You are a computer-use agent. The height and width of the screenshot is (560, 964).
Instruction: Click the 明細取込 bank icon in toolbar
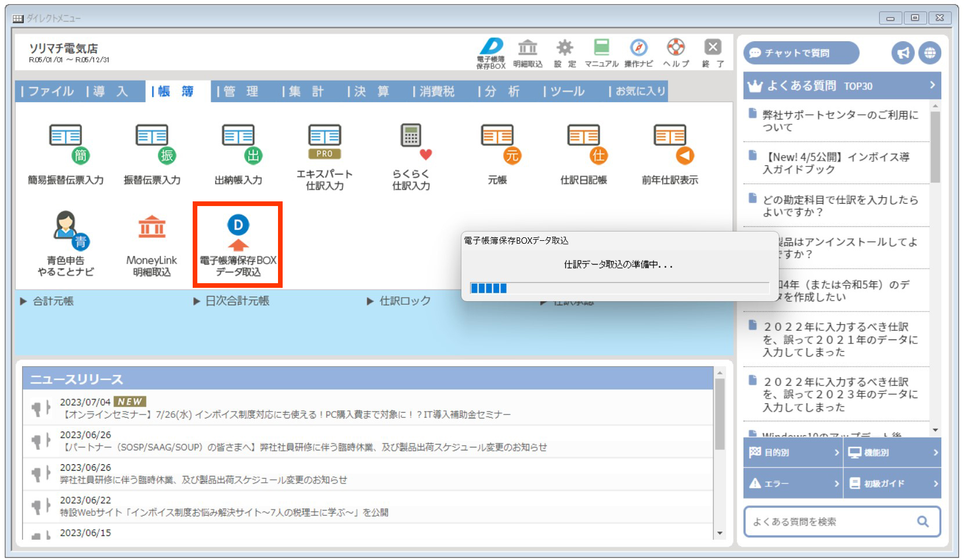528,53
